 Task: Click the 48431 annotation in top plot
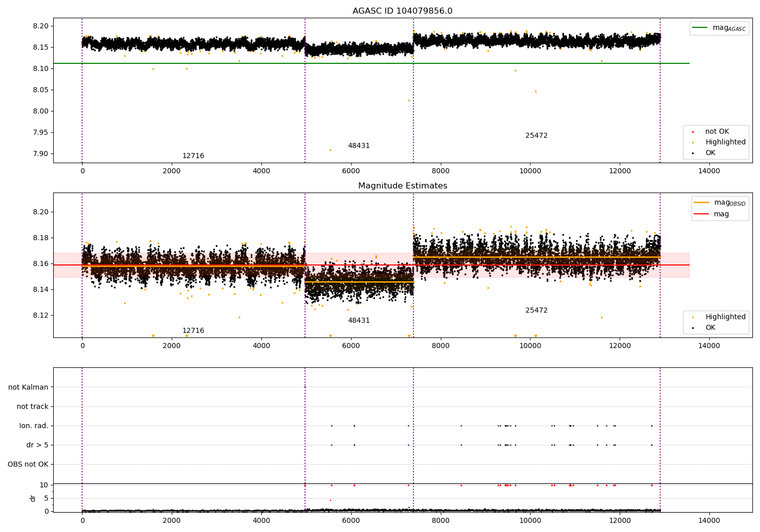(x=359, y=146)
